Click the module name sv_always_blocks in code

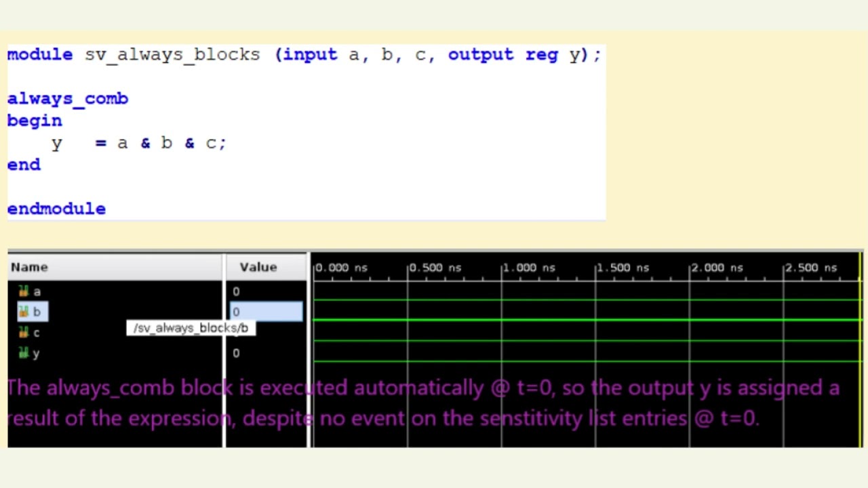pos(172,55)
